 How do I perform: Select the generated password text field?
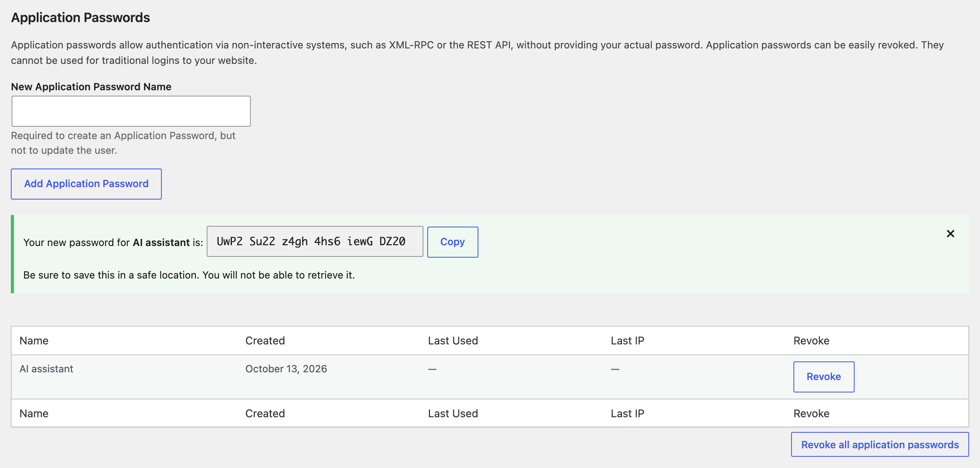[x=315, y=241]
